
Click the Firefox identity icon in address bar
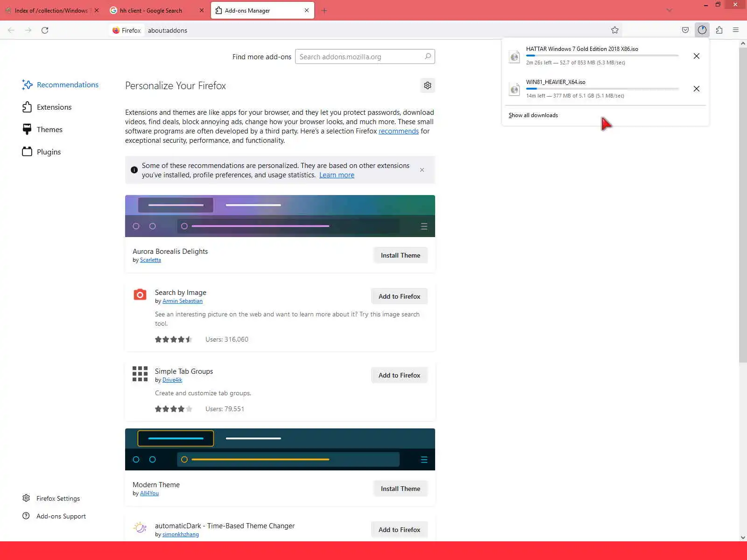[x=116, y=30]
